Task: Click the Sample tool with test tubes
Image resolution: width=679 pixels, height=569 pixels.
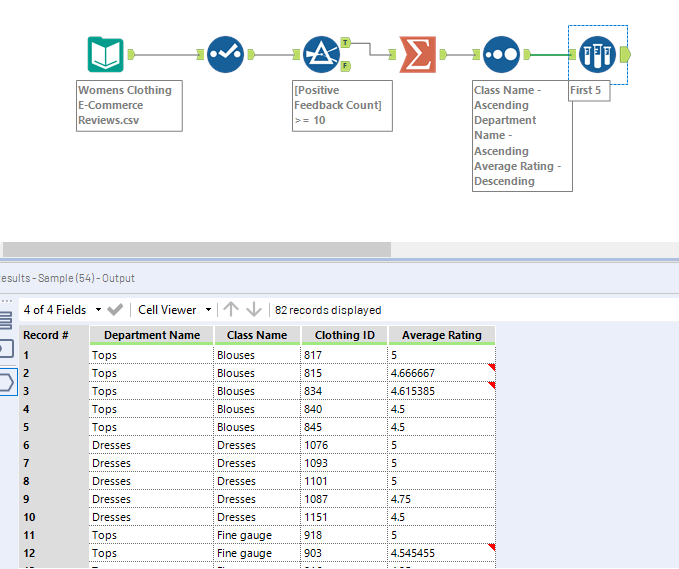Action: point(597,54)
